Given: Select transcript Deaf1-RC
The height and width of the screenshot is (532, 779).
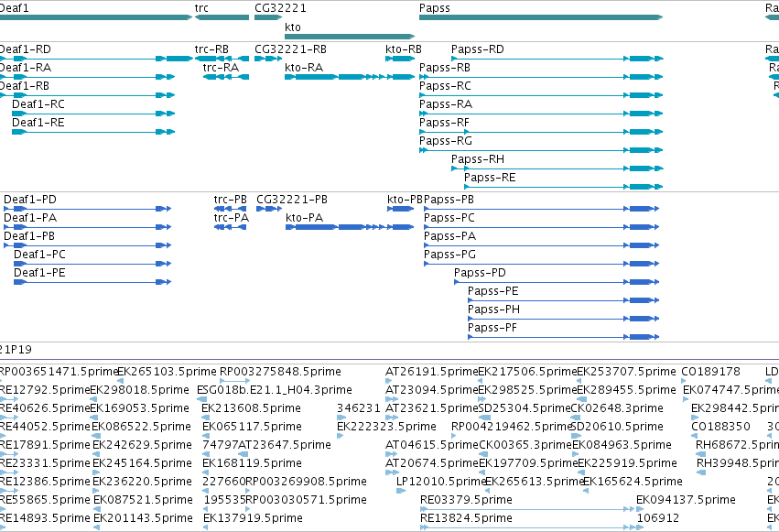Looking at the screenshot, I should (x=93, y=114).
